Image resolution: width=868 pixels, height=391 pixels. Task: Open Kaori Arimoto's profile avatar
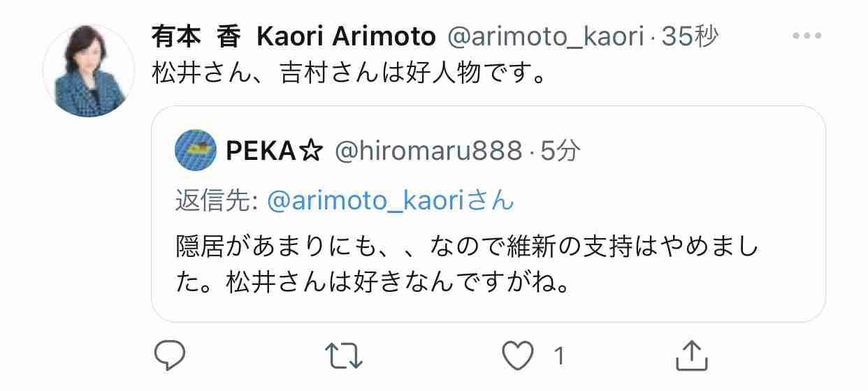click(x=89, y=71)
